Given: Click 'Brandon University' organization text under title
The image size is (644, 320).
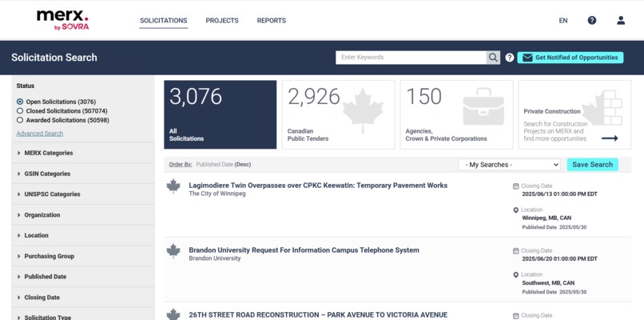Looking at the screenshot, I should coord(215,258).
